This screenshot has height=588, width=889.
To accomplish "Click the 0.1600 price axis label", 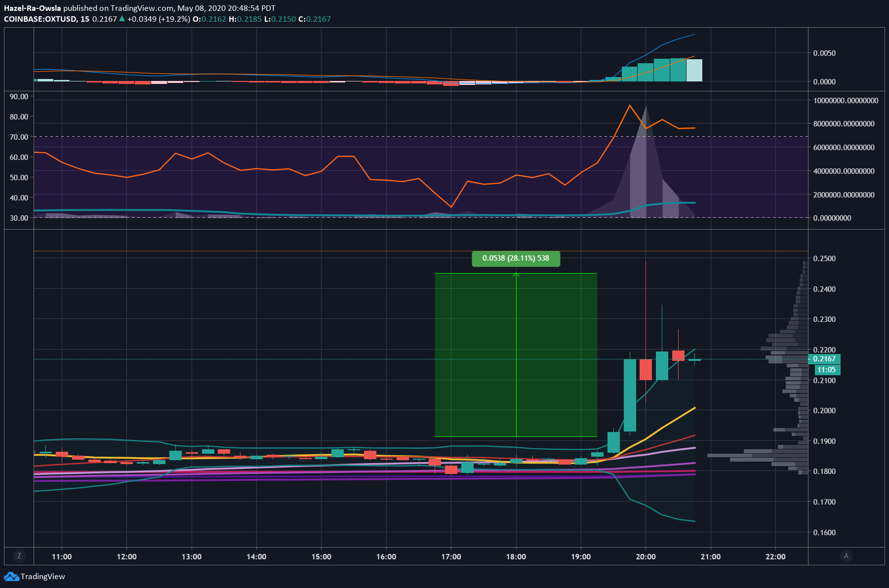I will click(x=824, y=532).
